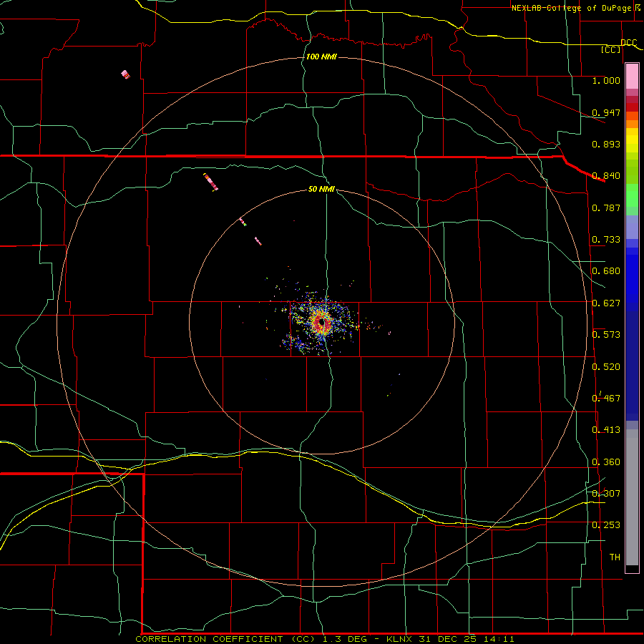Click the 1.3 DEG elevation text
Screen dimensions: 644x644
346,639
